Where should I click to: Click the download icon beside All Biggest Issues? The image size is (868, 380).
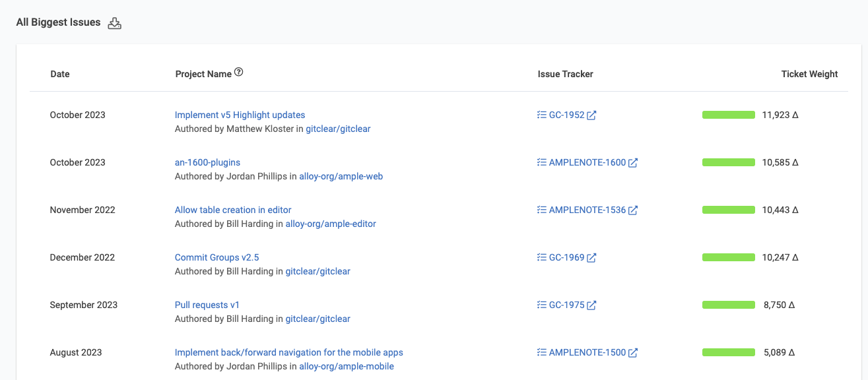[x=115, y=23]
